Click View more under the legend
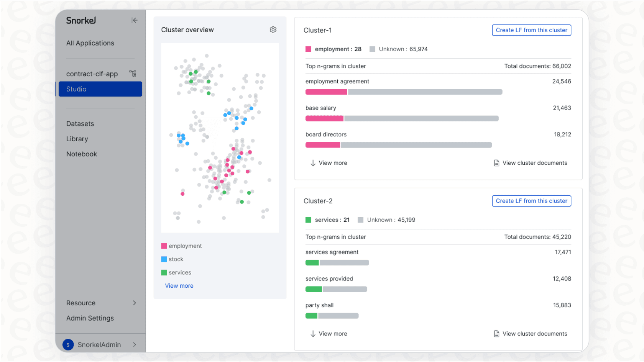 179,286
